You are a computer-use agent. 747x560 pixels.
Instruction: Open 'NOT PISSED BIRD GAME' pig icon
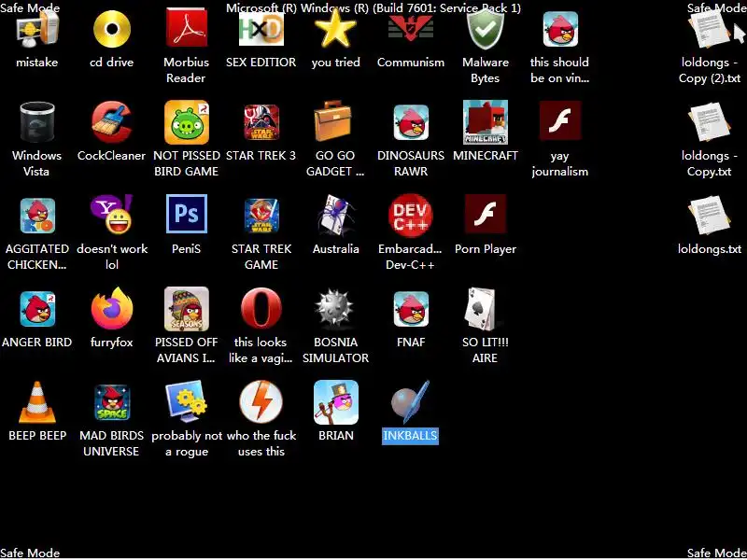(186, 122)
